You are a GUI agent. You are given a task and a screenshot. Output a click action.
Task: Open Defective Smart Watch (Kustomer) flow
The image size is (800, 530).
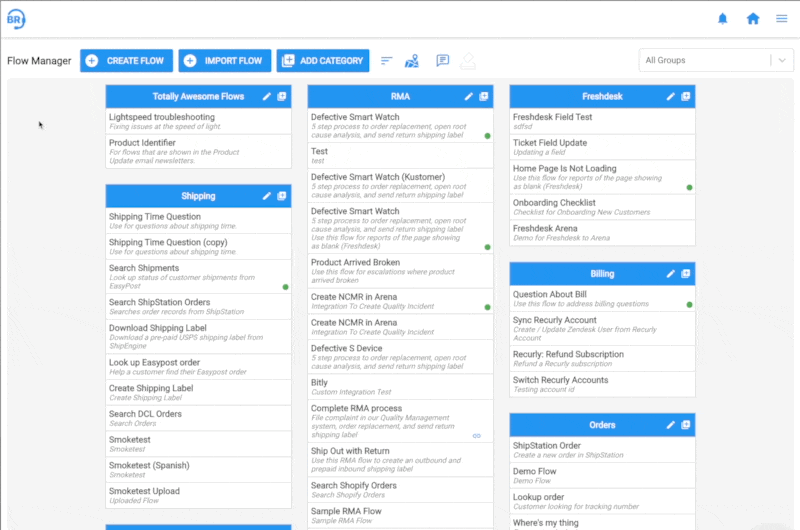point(401,186)
